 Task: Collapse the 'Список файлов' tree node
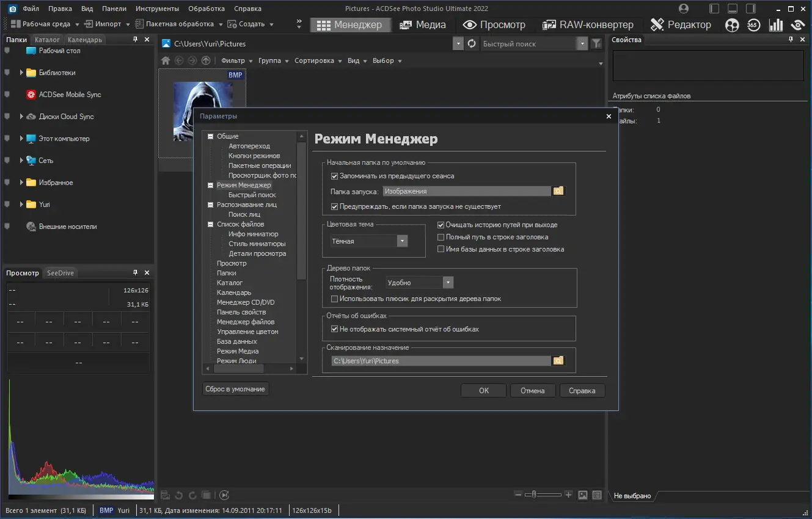tap(211, 224)
